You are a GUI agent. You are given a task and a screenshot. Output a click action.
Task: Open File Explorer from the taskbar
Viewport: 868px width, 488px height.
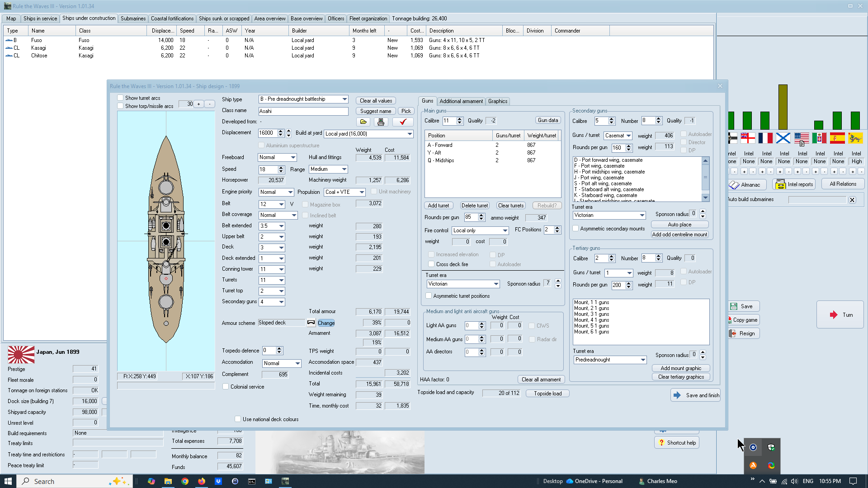click(168, 481)
